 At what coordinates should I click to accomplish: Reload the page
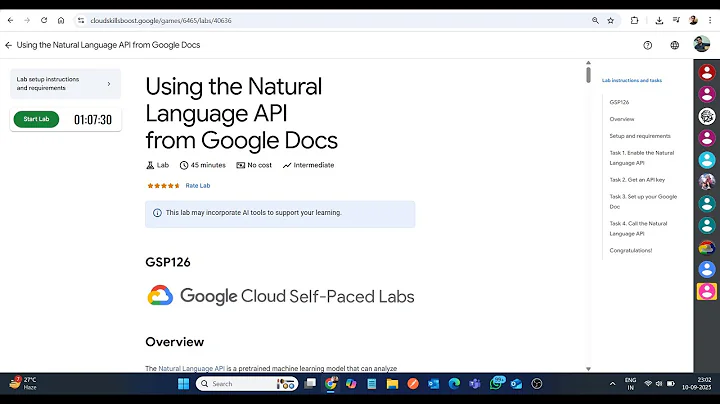tap(44, 20)
